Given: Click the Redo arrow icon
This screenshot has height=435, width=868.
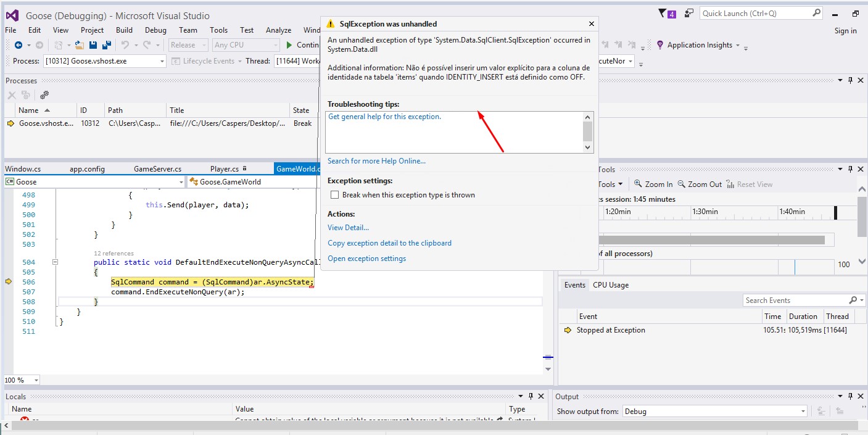Looking at the screenshot, I should (x=147, y=45).
